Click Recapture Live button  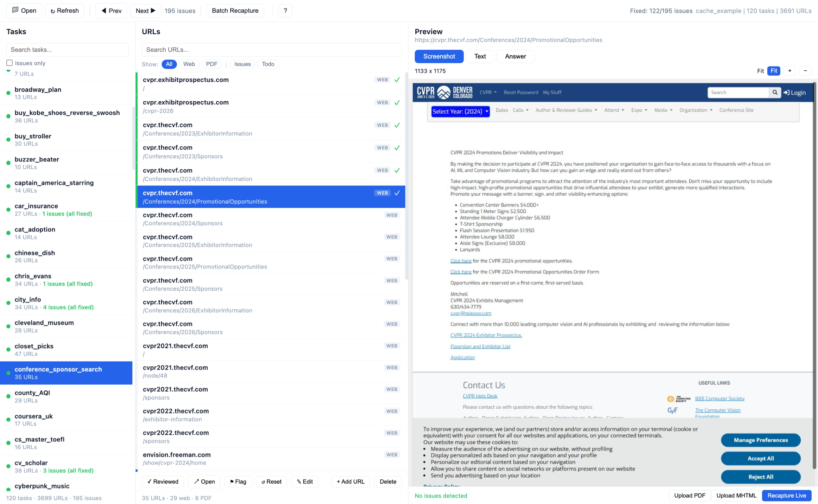pos(786,495)
